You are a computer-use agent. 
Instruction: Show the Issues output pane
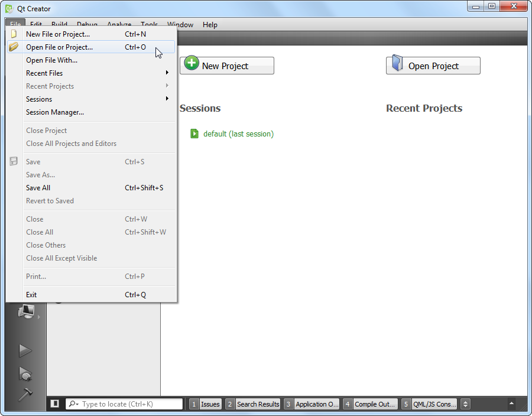(206, 404)
